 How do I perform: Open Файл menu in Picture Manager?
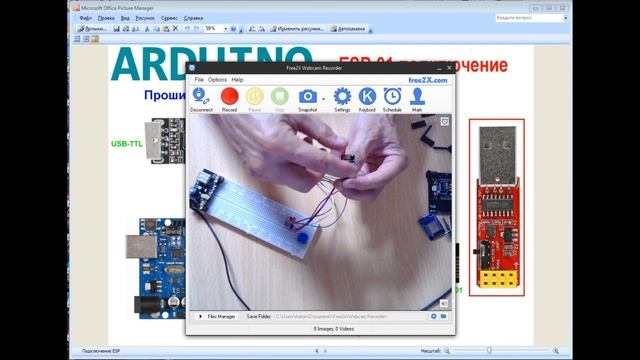point(85,18)
